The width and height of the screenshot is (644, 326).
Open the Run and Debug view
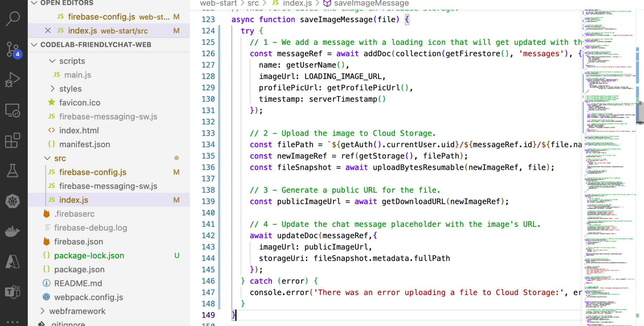[13, 80]
